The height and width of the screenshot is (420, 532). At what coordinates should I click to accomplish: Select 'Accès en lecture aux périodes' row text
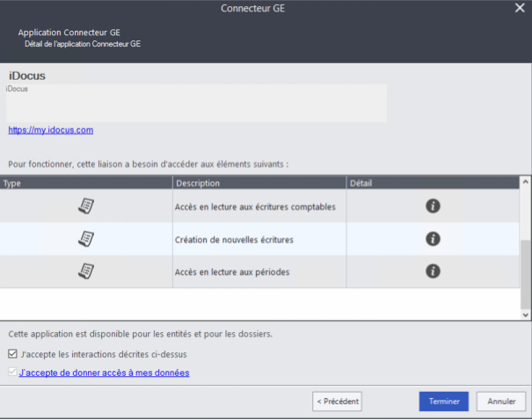(x=232, y=272)
